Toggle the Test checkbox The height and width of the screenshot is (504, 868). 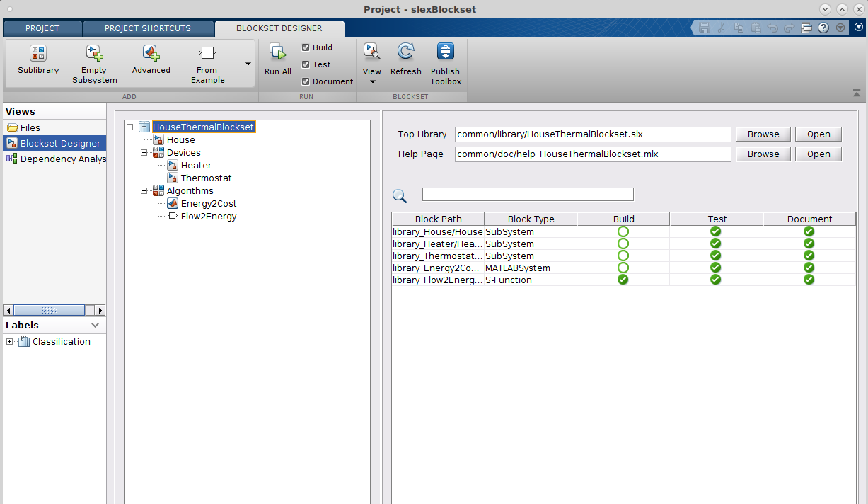click(306, 64)
